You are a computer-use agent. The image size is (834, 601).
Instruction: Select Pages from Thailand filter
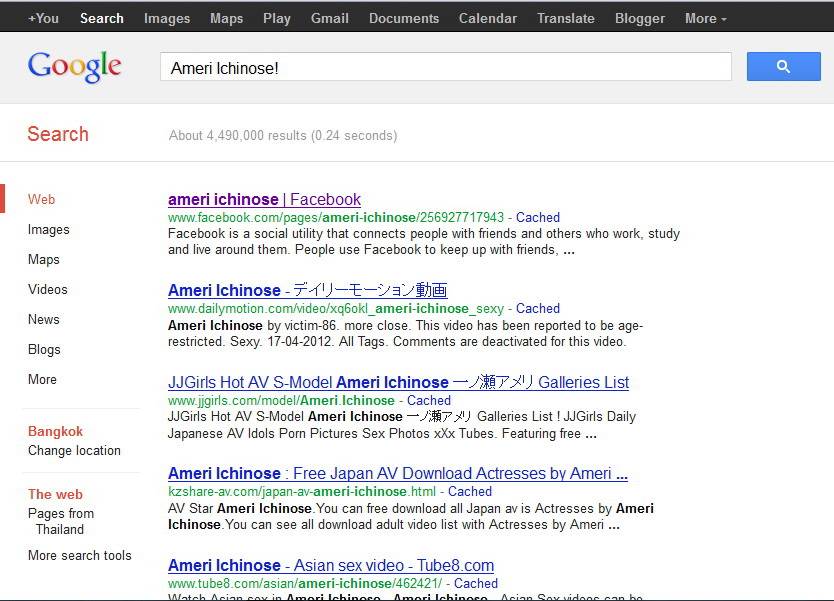[61, 521]
